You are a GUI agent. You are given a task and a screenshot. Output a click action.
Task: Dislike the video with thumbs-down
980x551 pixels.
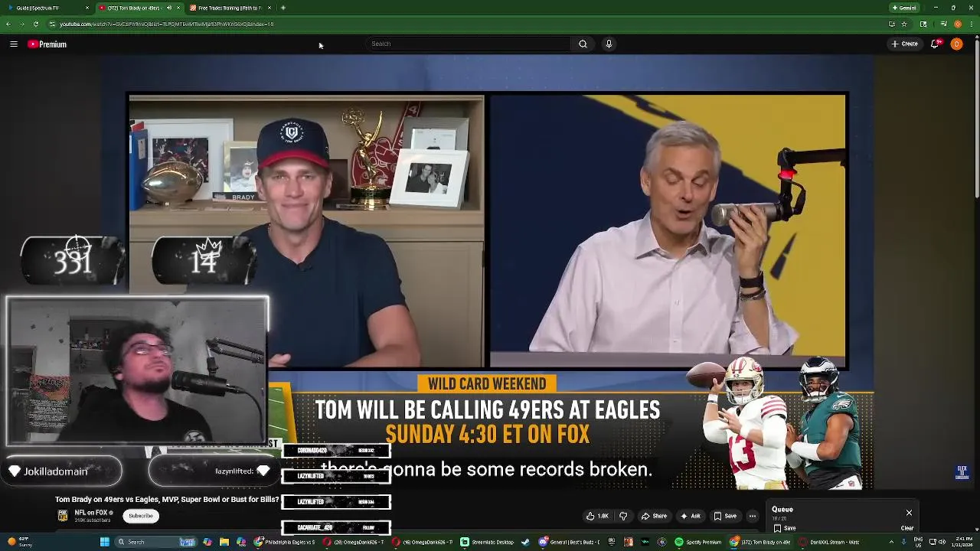(x=623, y=516)
